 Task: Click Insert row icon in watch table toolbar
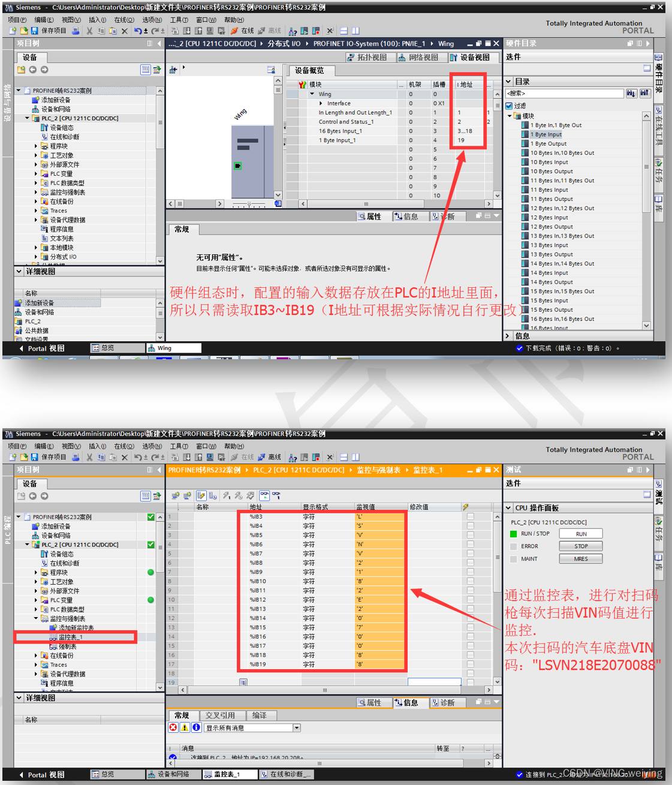176,496
